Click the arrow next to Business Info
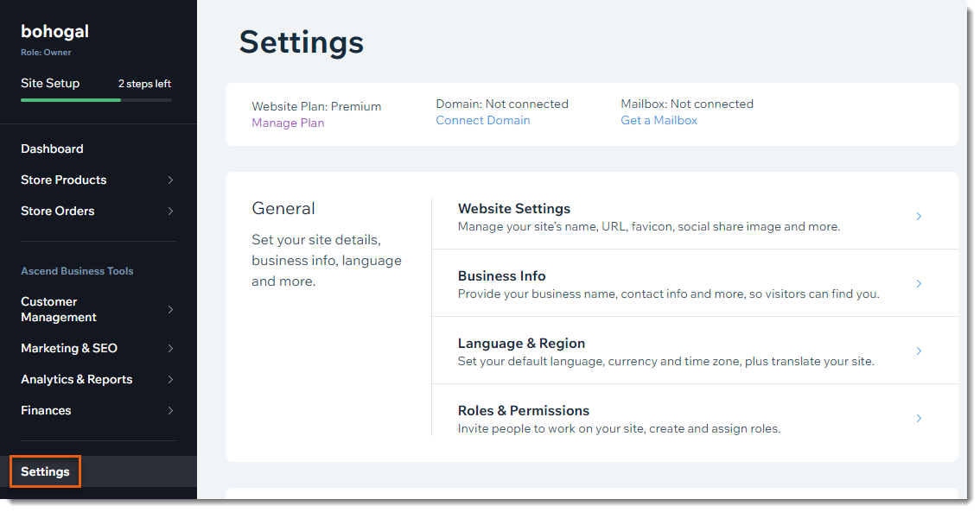 pos(919,283)
